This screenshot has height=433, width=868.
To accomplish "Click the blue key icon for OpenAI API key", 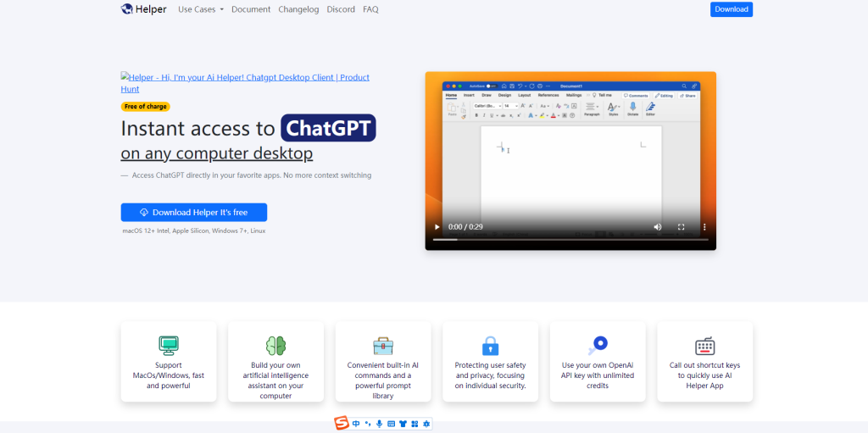I will pos(598,346).
